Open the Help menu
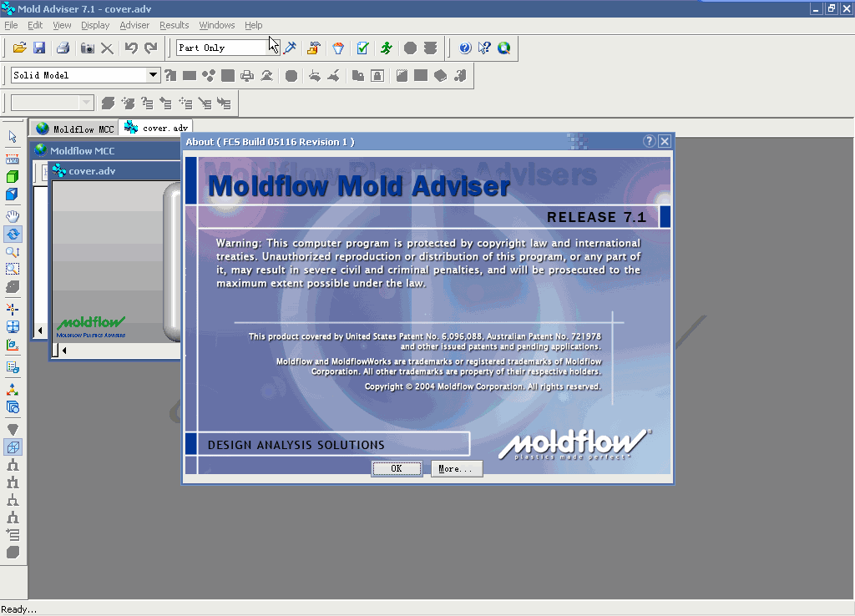This screenshot has height=616, width=855. tap(253, 25)
